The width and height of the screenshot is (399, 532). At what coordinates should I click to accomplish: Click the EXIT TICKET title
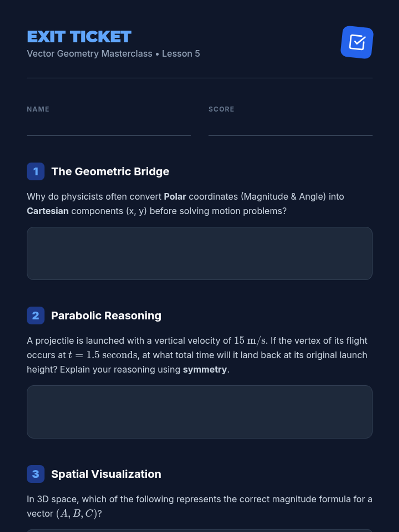[x=79, y=37]
